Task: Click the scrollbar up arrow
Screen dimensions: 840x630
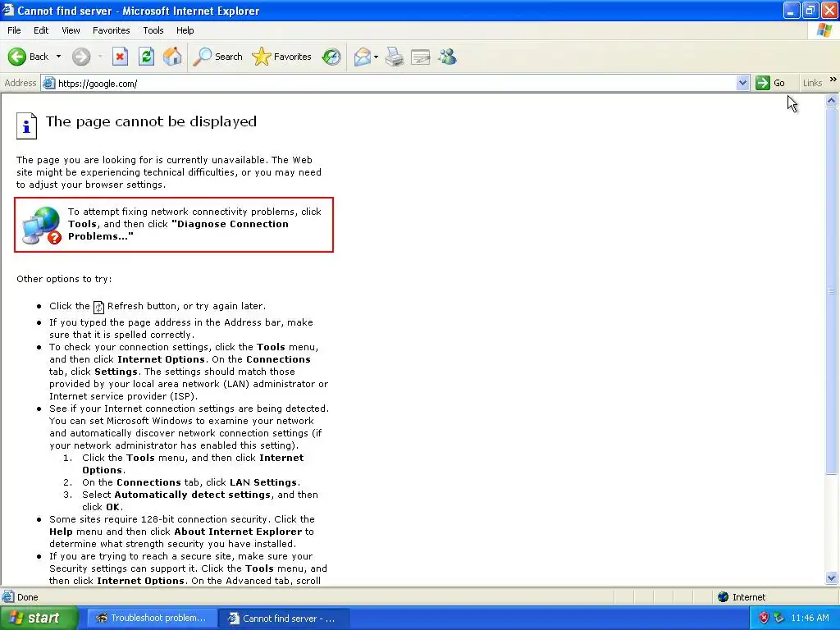Action: click(832, 100)
